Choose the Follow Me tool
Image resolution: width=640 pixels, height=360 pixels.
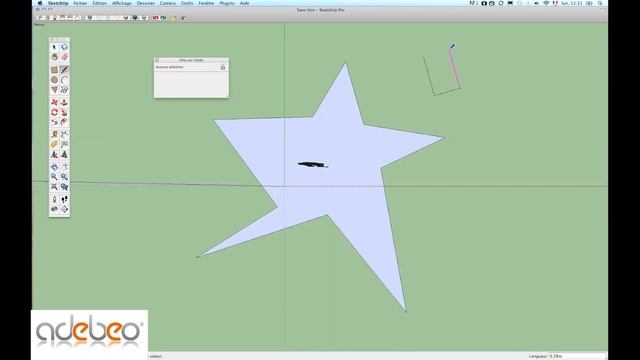click(64, 112)
